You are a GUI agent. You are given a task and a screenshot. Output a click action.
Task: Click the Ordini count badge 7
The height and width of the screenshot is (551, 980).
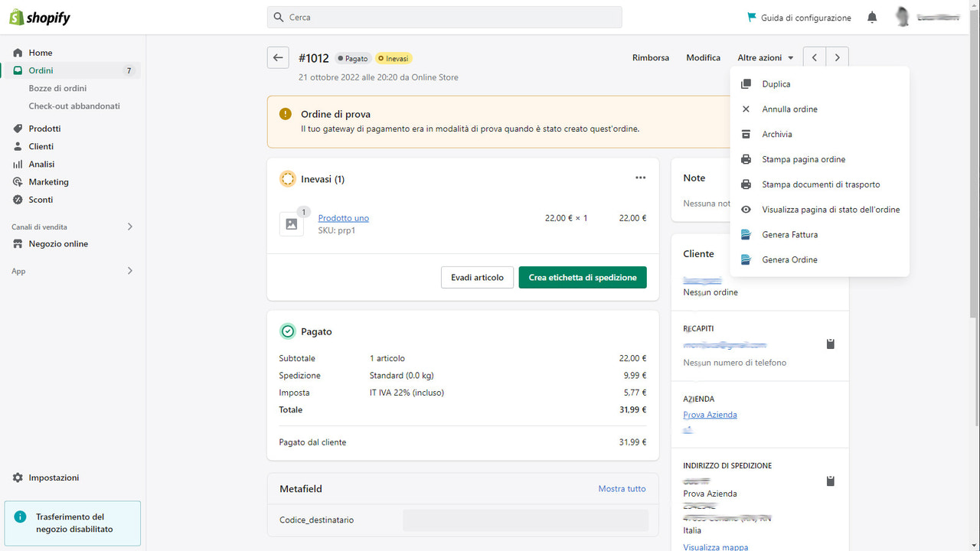pos(129,70)
